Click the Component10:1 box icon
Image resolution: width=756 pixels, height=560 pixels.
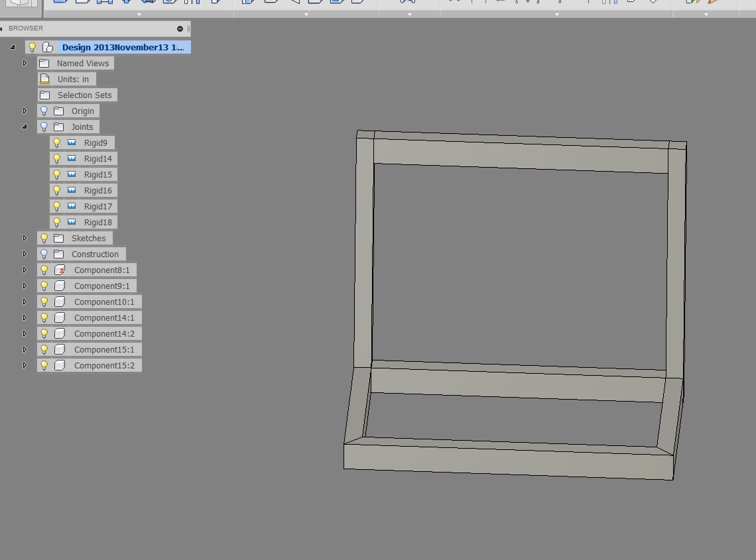[x=60, y=302]
